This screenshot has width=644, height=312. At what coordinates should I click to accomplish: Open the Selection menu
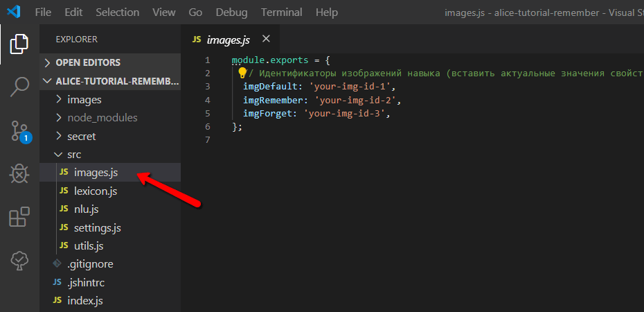coord(117,12)
